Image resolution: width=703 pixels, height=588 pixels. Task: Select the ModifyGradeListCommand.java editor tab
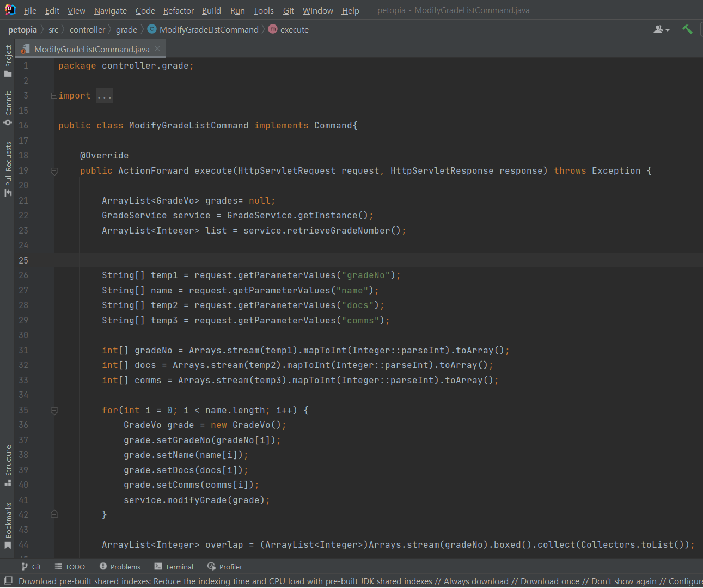[x=91, y=49]
